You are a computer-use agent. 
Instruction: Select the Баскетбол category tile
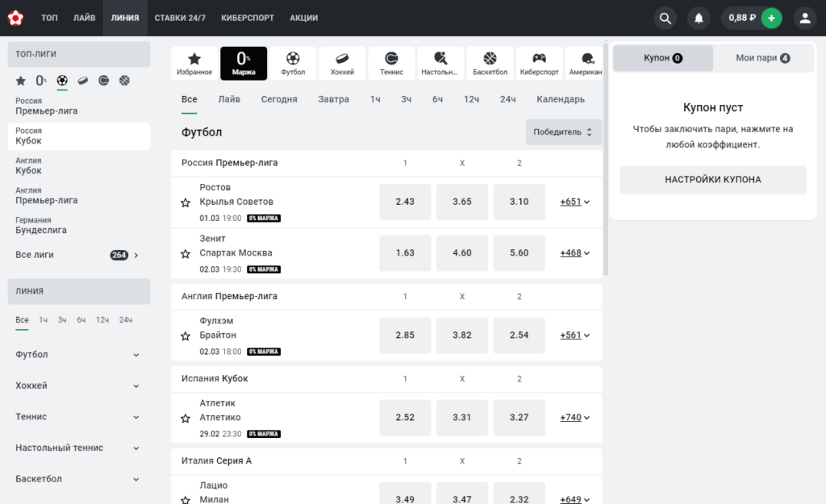click(x=490, y=63)
